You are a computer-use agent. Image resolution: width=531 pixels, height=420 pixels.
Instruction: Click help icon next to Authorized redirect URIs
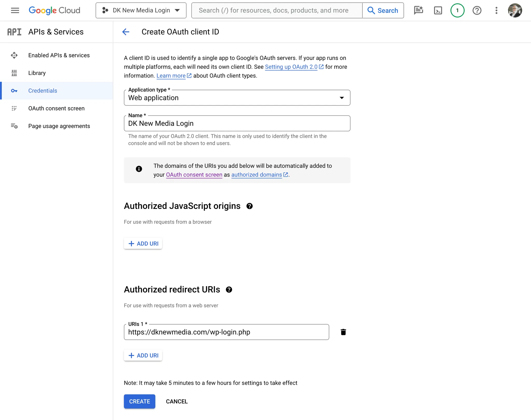click(229, 290)
